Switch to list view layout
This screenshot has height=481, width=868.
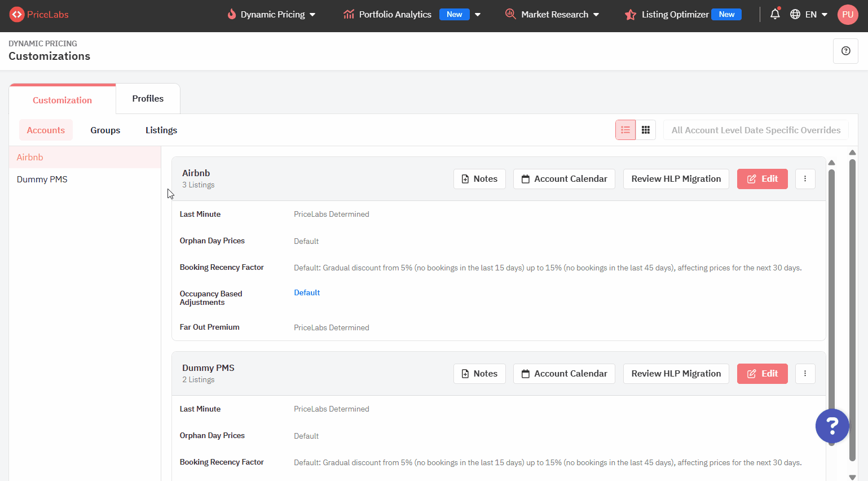pyautogui.click(x=625, y=130)
